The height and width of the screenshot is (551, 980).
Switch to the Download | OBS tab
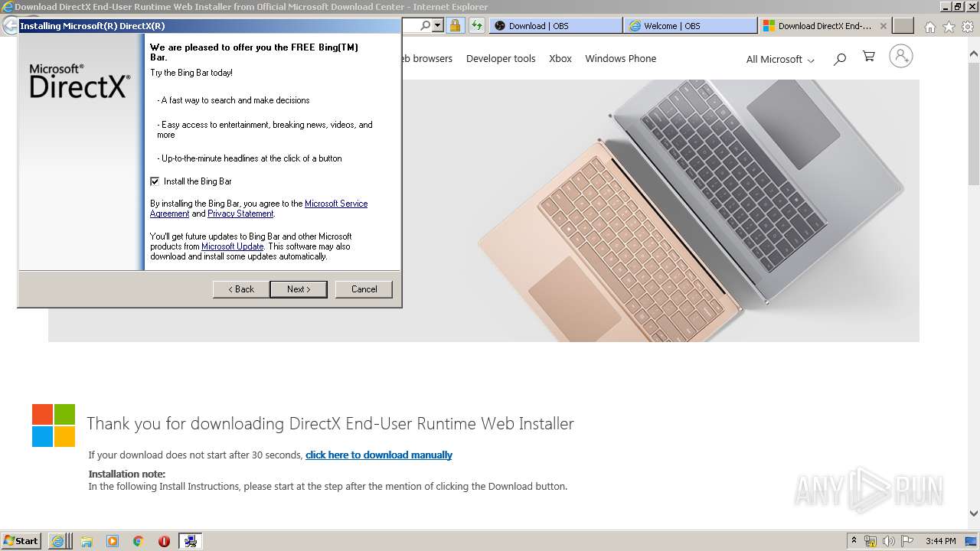[x=555, y=25]
